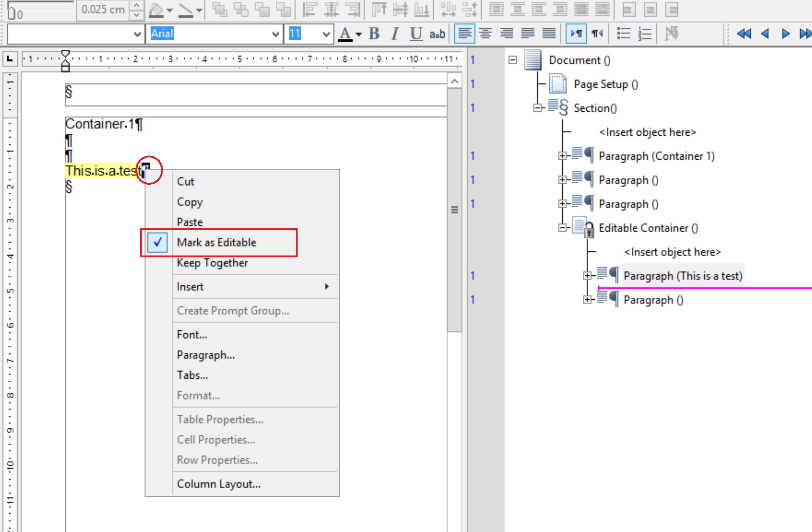Expand Paragraph (This is a test) node
812x532 pixels.
[x=587, y=276]
